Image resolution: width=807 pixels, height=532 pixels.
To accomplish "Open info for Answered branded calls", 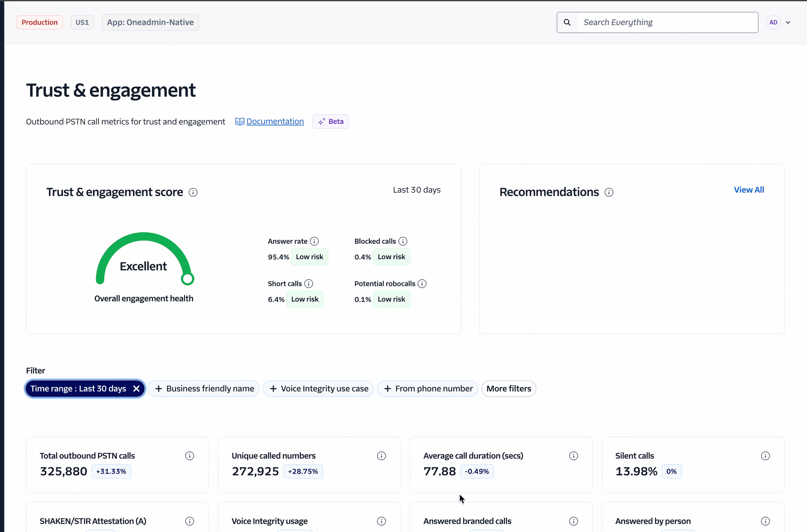I will 574,521.
